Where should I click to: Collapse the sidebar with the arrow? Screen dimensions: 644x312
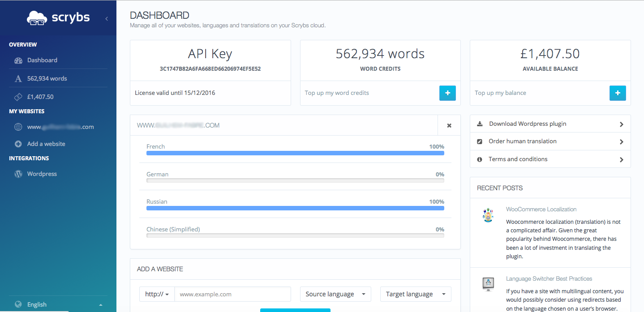pos(107,18)
